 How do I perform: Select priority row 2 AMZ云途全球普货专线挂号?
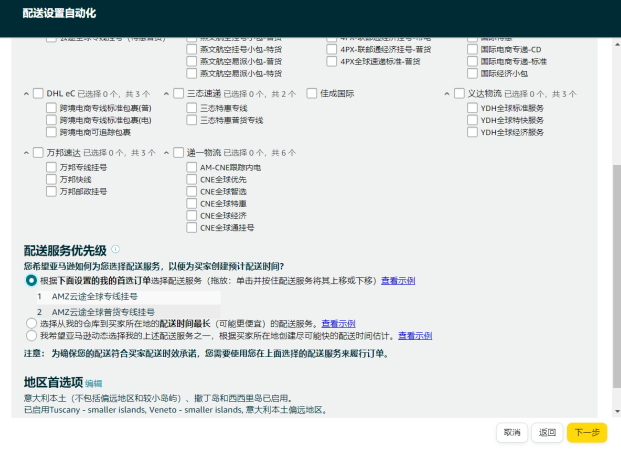128,312
